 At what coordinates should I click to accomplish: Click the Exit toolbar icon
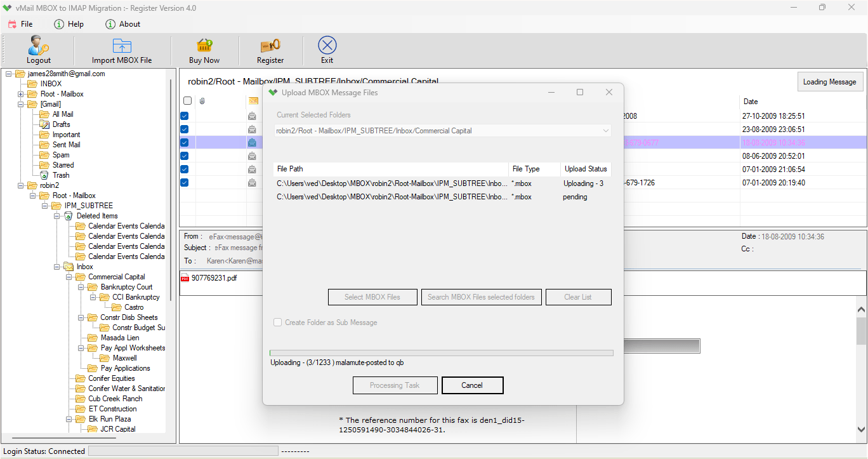click(327, 46)
